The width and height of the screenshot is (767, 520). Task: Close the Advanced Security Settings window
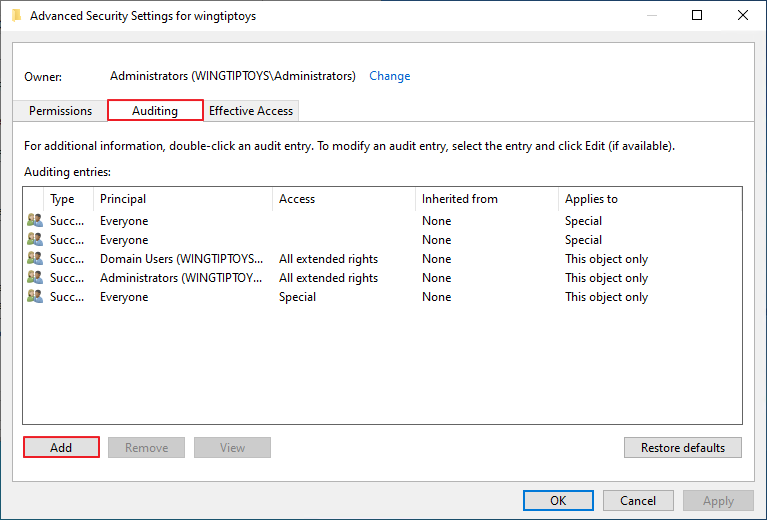pos(743,15)
